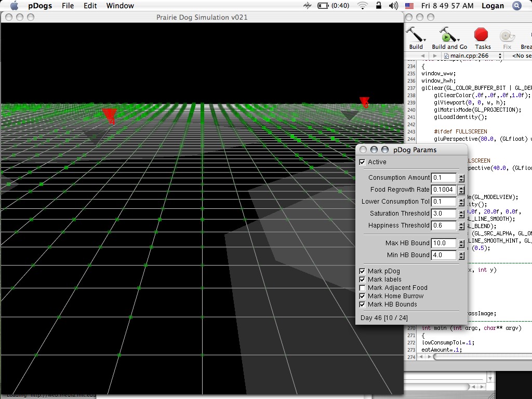
Task: Click the Build hammer icon
Action: coord(415,35)
